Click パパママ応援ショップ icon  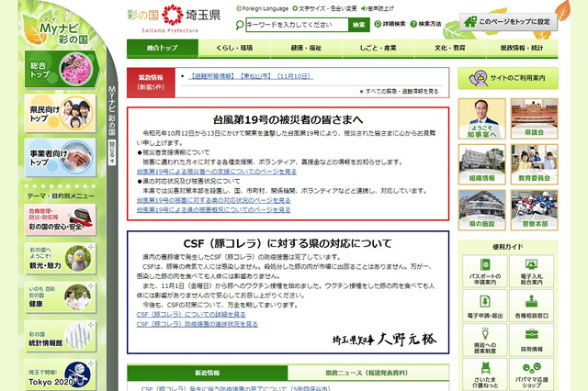pyautogui.click(x=531, y=374)
